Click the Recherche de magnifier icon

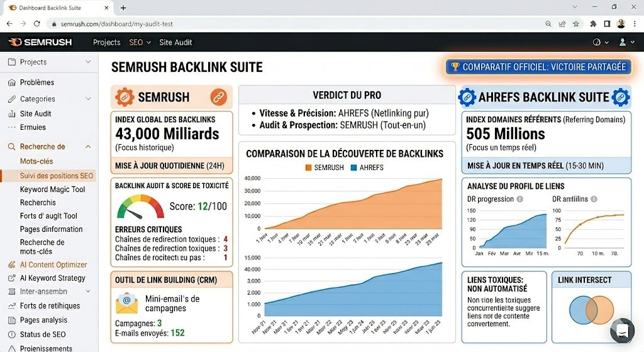tap(12, 147)
